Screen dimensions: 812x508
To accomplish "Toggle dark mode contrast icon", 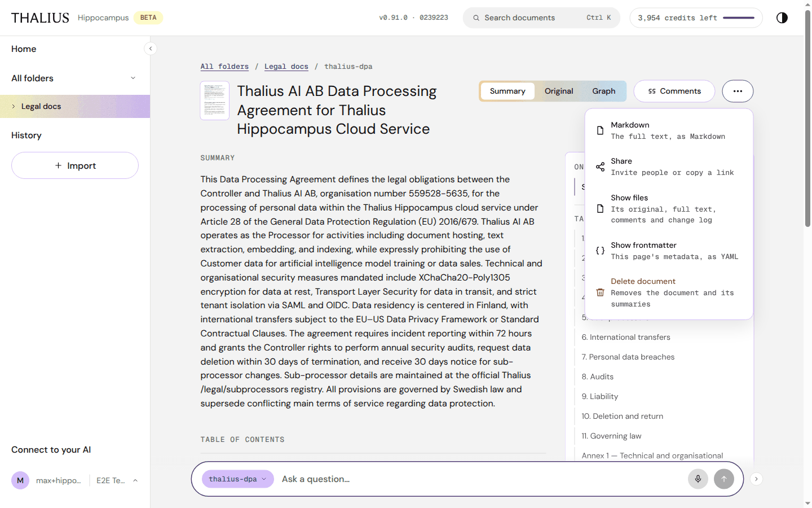I will (782, 17).
